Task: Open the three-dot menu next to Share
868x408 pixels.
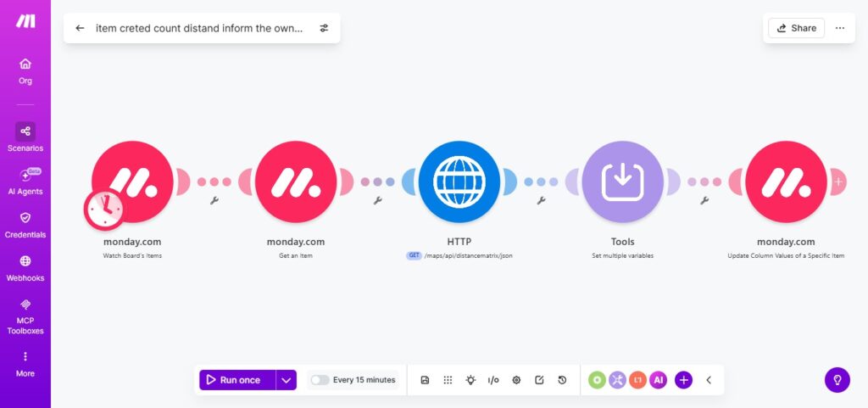Action: pos(840,28)
